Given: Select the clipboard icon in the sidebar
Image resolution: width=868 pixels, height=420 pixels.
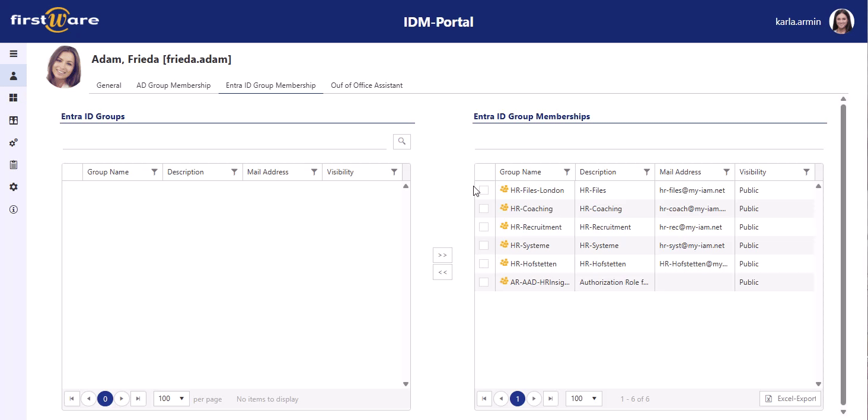Looking at the screenshot, I should 13,164.
